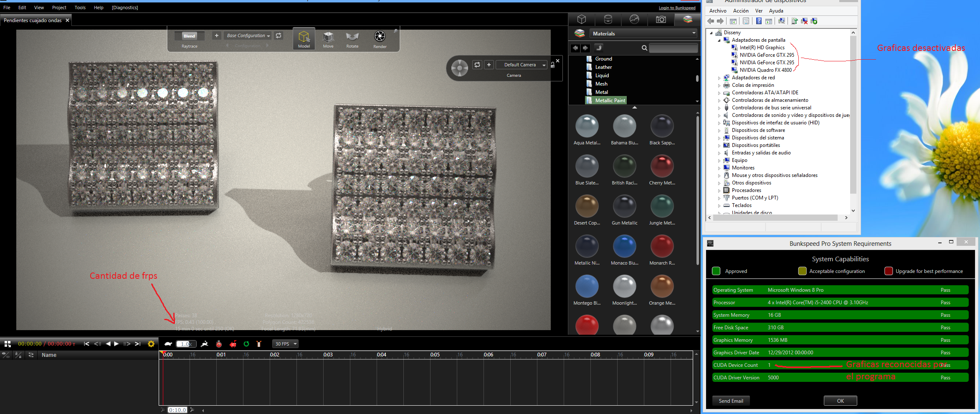
Task: Click the rabbit fast-speed icon
Action: (205, 344)
